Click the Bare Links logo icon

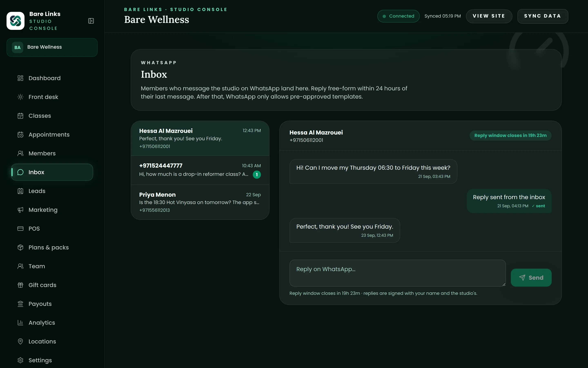[16, 21]
